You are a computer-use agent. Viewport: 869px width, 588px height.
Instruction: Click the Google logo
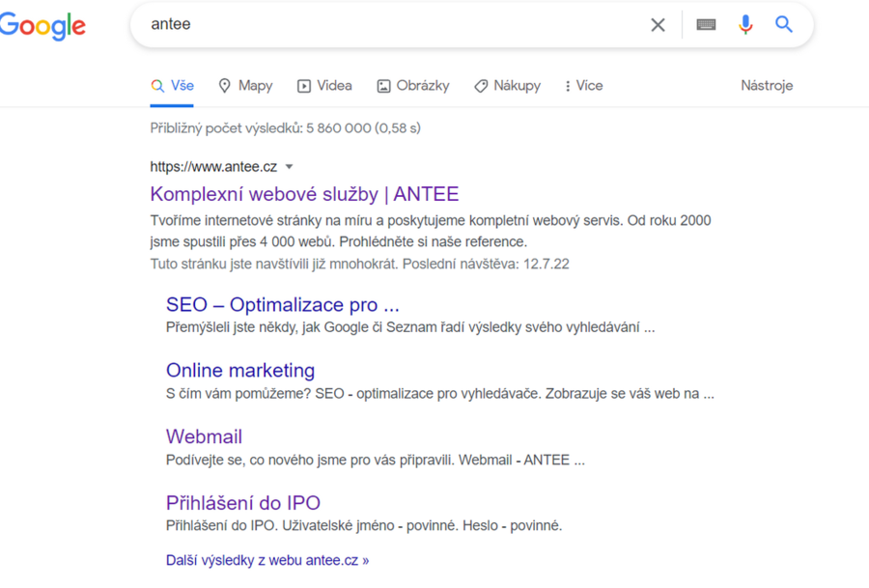(x=42, y=26)
